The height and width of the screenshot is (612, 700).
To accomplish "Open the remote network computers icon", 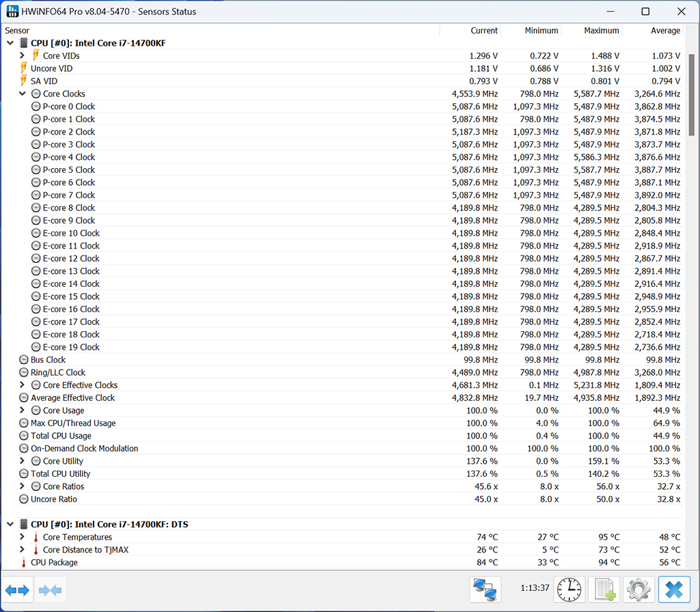I will coord(485,589).
